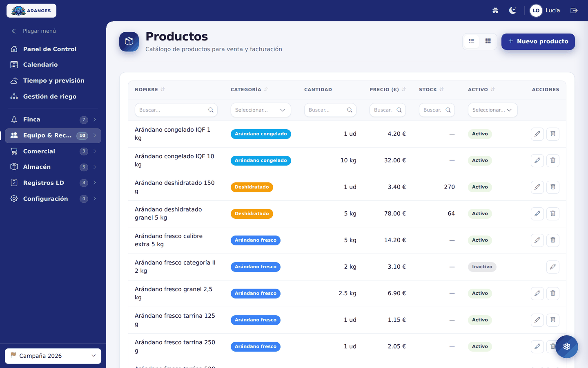
Task: Click Nuevo producto button
Action: [538, 42]
